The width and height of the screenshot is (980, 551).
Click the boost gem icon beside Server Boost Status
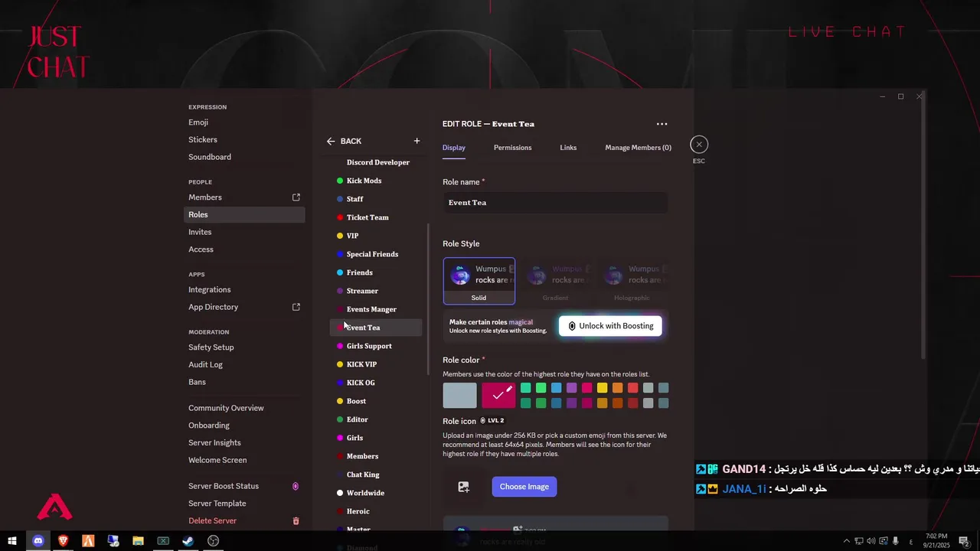tap(296, 486)
